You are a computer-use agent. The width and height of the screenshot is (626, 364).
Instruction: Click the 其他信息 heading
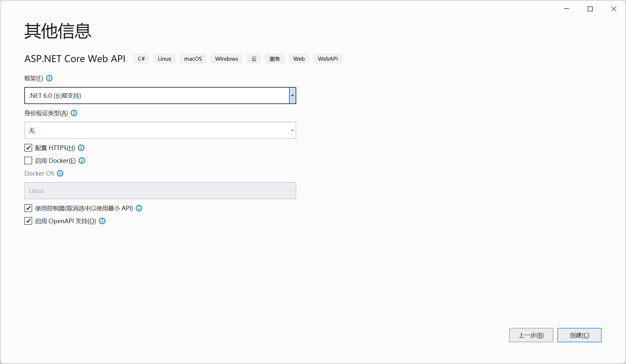point(58,31)
